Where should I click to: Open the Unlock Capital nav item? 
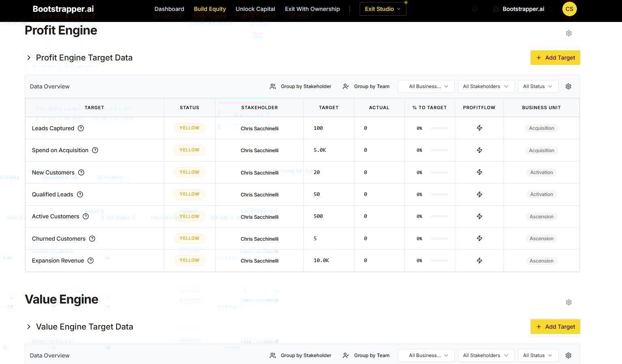[255, 9]
